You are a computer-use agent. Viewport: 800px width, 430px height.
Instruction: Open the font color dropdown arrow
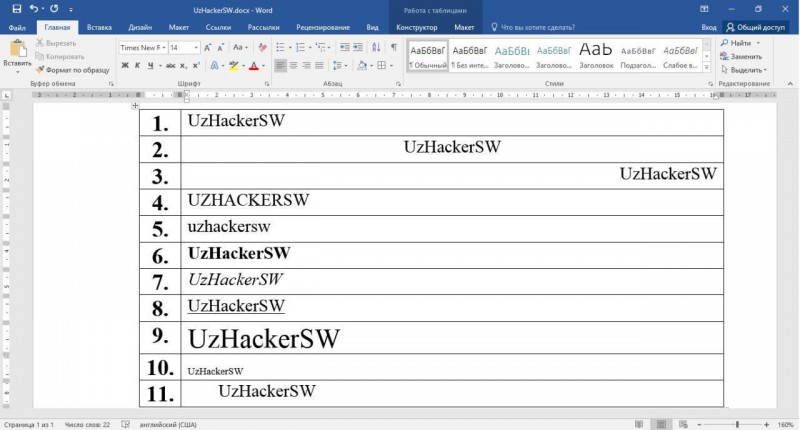coord(263,65)
